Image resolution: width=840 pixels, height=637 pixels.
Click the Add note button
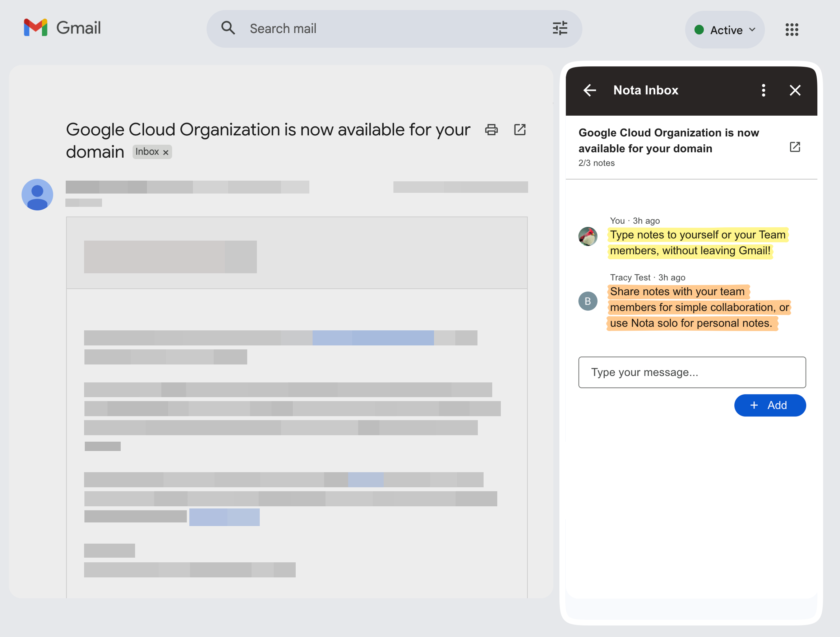[770, 405]
